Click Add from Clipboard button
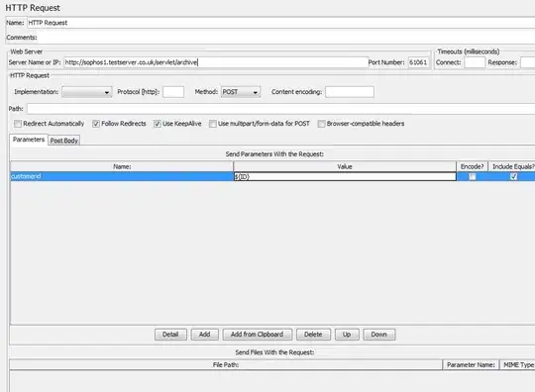The width and height of the screenshot is (535, 392). tap(258, 335)
